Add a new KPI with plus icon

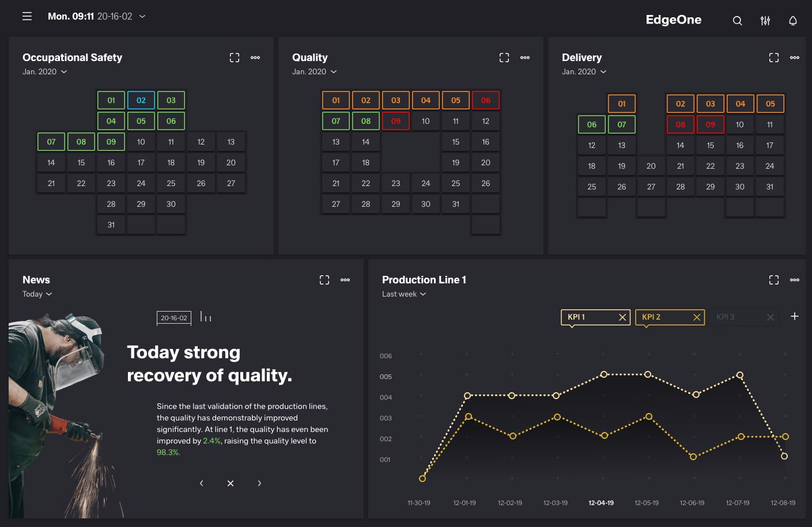[x=794, y=316]
